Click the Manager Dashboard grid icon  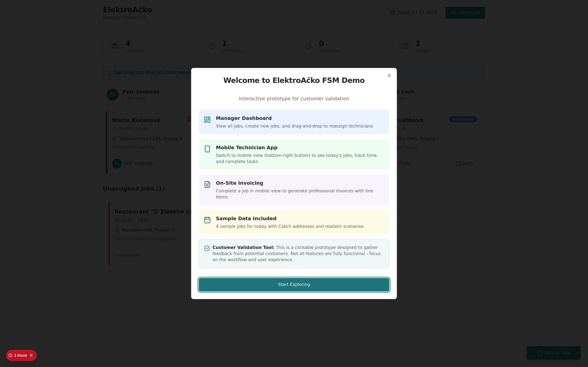tap(207, 119)
